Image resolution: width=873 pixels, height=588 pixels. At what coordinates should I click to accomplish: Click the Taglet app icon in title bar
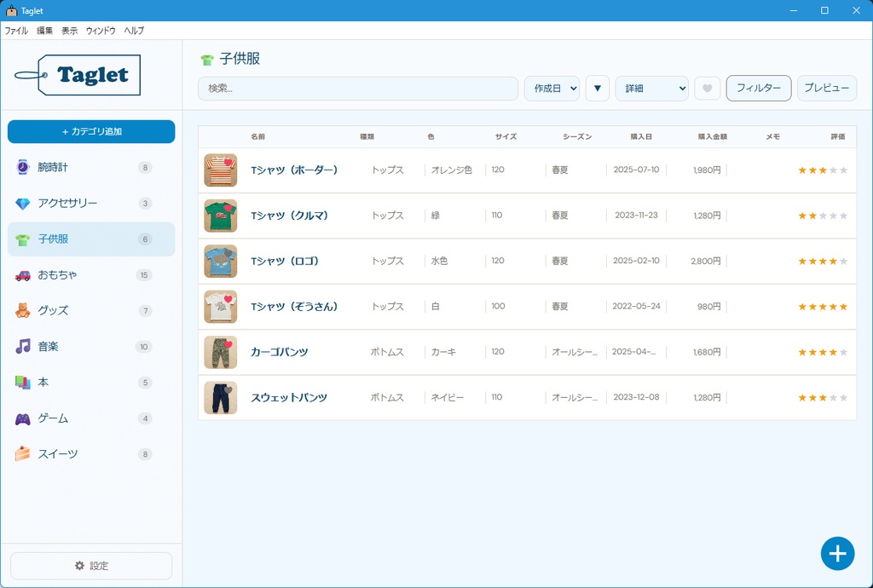pos(11,10)
